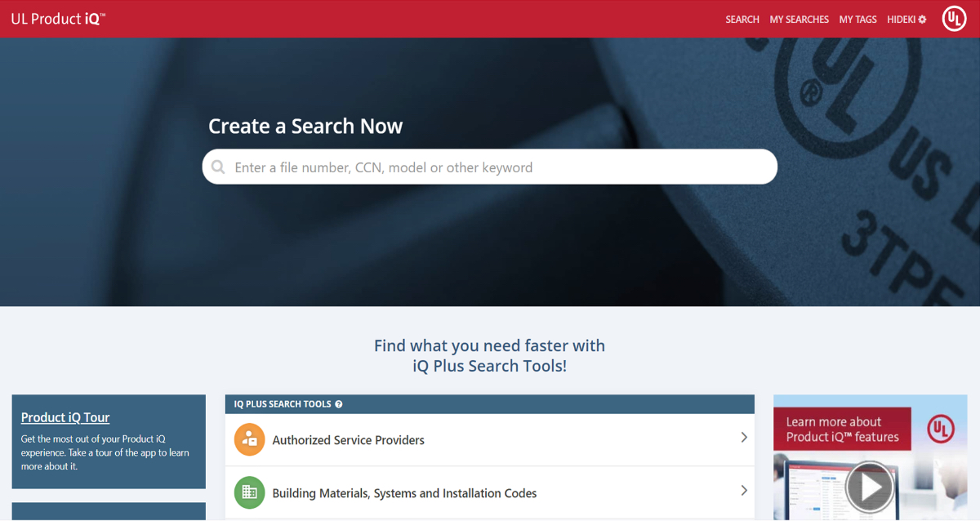Open the Product iQ Tour link
980x521 pixels.
65,417
